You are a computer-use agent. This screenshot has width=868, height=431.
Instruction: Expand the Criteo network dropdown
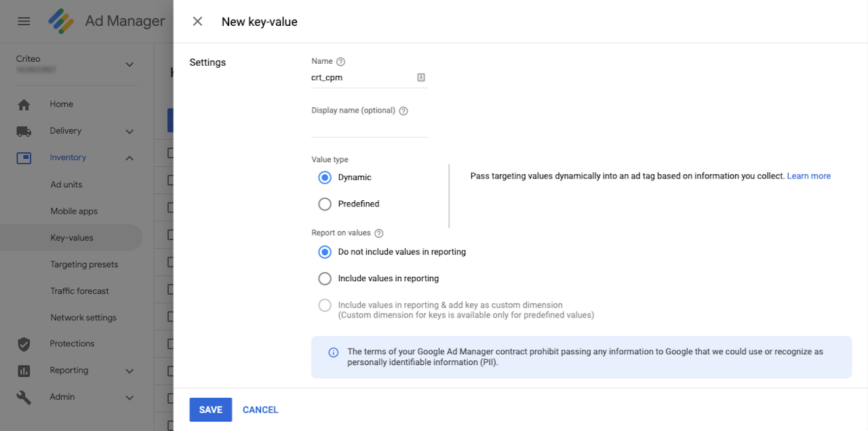tap(130, 64)
